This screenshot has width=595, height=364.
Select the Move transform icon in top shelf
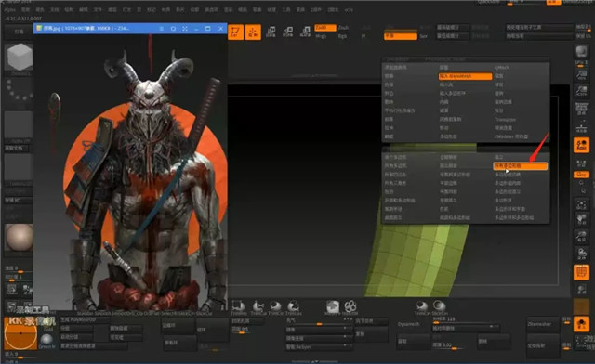click(271, 32)
